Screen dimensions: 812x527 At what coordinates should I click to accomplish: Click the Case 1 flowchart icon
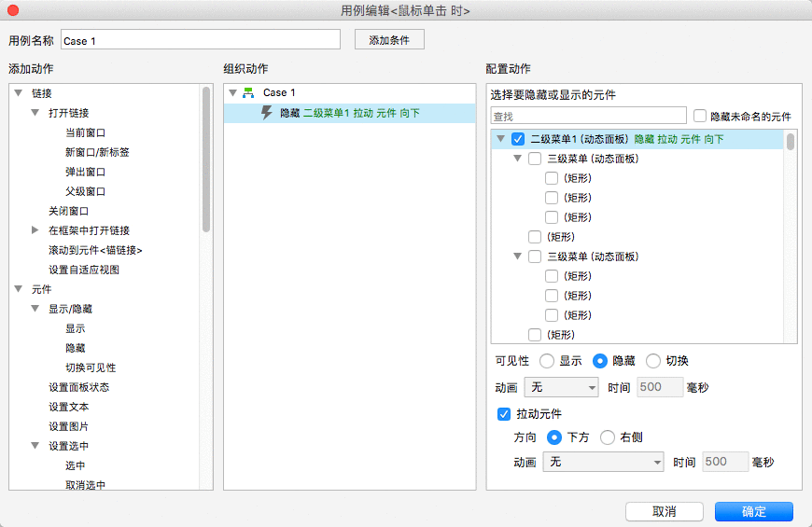pyautogui.click(x=248, y=92)
